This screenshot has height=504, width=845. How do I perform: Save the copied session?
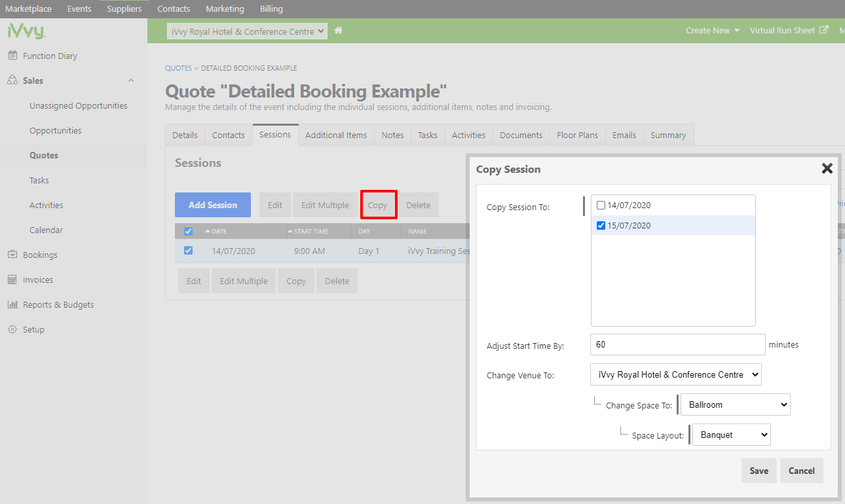[759, 471]
